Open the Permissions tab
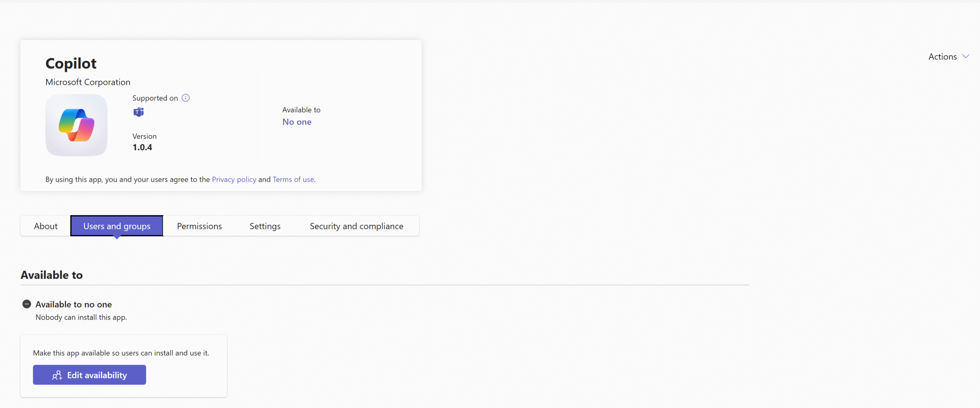The height and width of the screenshot is (408, 980). point(199,226)
